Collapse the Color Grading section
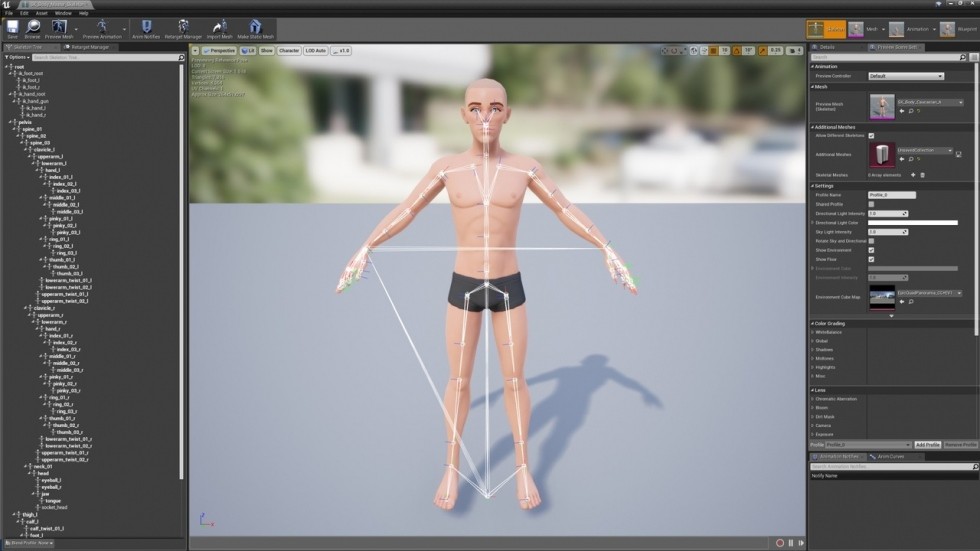This screenshot has width=980, height=551. (829, 324)
